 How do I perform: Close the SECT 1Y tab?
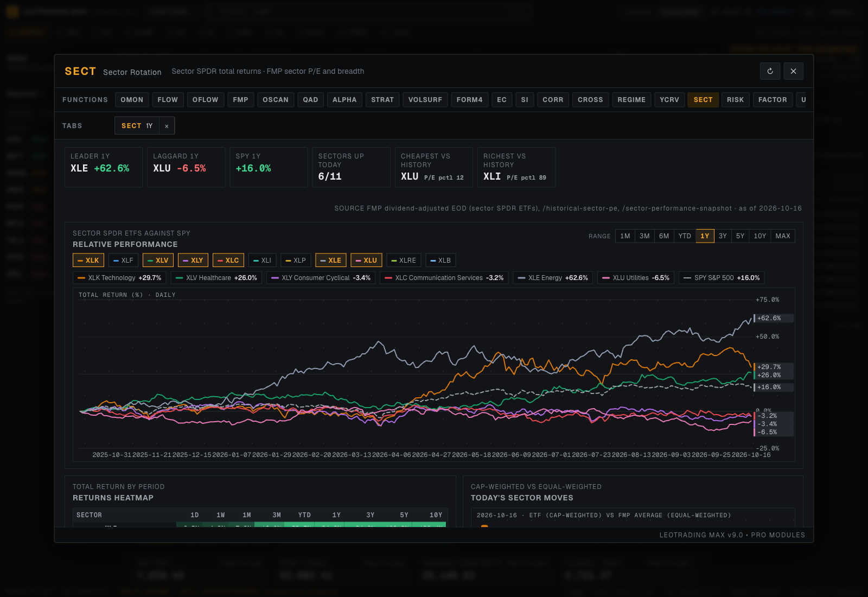[x=167, y=126]
